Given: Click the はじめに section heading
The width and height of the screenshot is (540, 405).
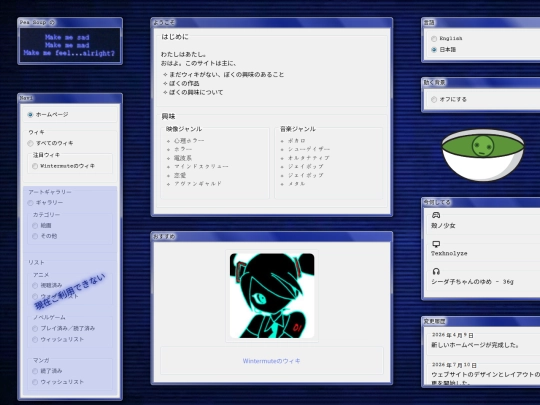Looking at the screenshot, I should tap(175, 37).
